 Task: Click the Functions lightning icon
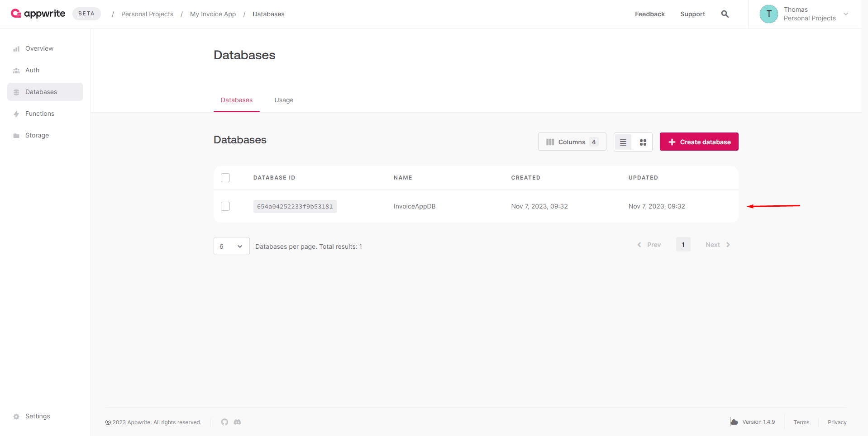(16, 114)
